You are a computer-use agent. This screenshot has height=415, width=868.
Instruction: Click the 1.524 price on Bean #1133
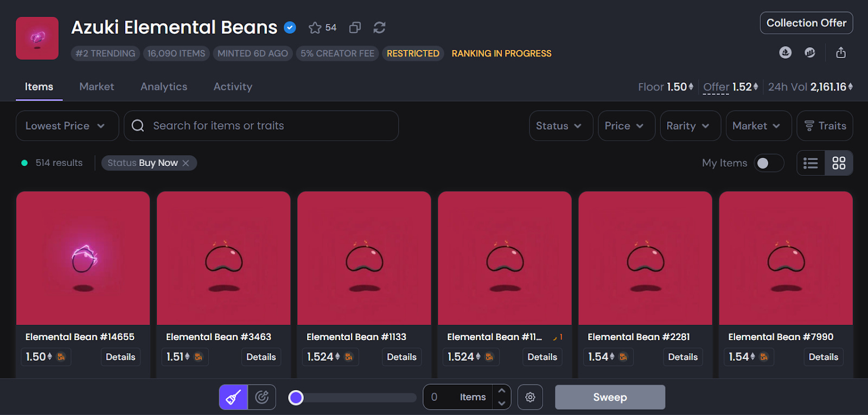pyautogui.click(x=323, y=357)
